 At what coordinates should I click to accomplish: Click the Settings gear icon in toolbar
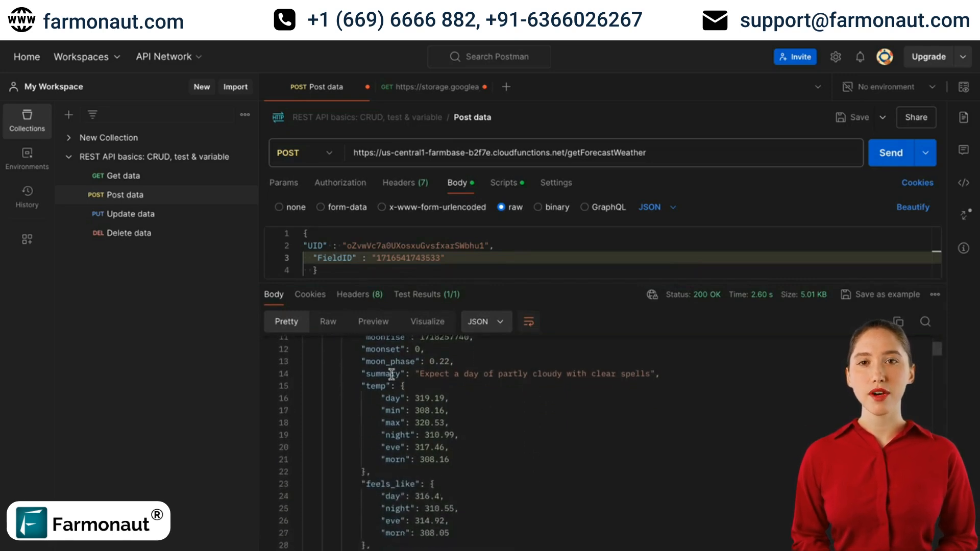[x=835, y=57]
